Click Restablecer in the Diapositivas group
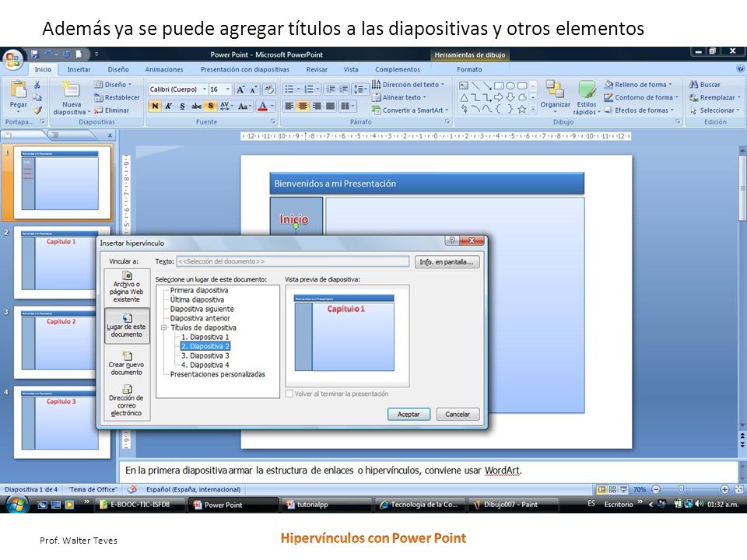This screenshot has width=747, height=560. coord(117,98)
